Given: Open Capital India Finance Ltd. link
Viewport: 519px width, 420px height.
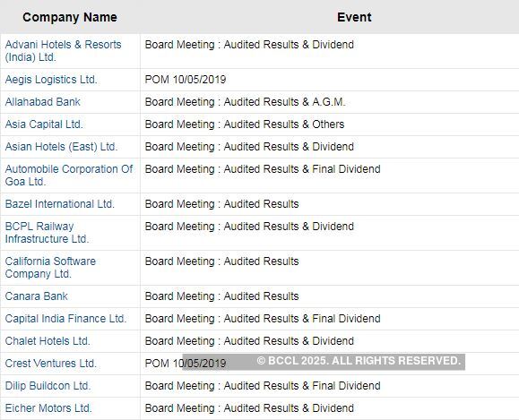Looking at the screenshot, I should pos(65,319).
